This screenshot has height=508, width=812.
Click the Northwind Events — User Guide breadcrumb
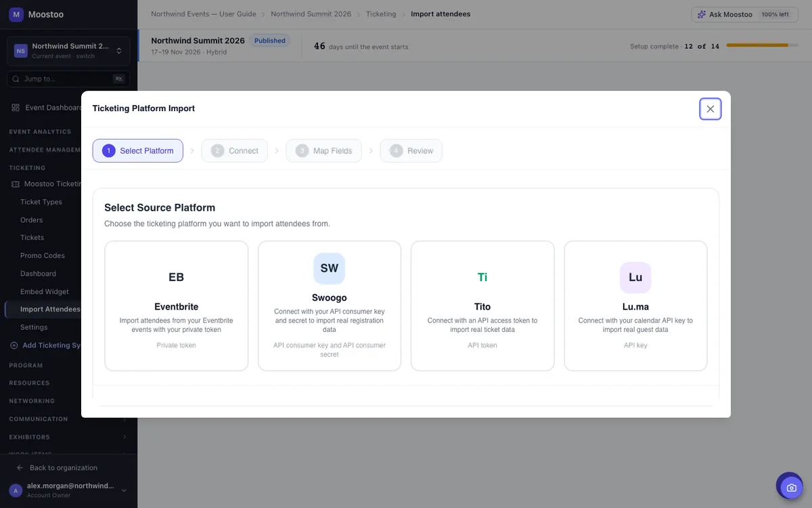(204, 14)
